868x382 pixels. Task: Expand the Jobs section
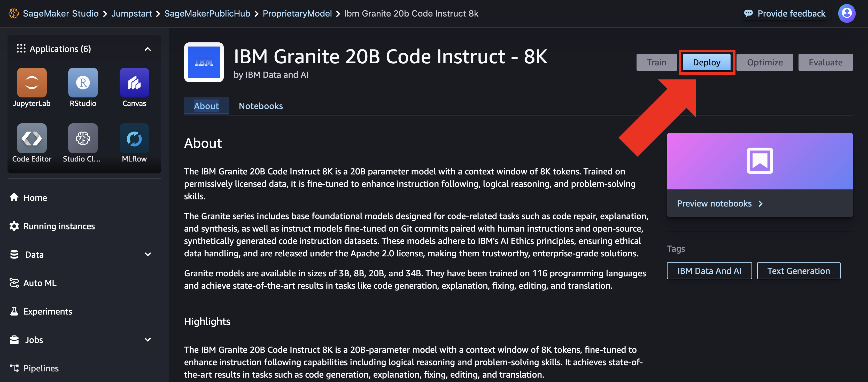(x=148, y=340)
